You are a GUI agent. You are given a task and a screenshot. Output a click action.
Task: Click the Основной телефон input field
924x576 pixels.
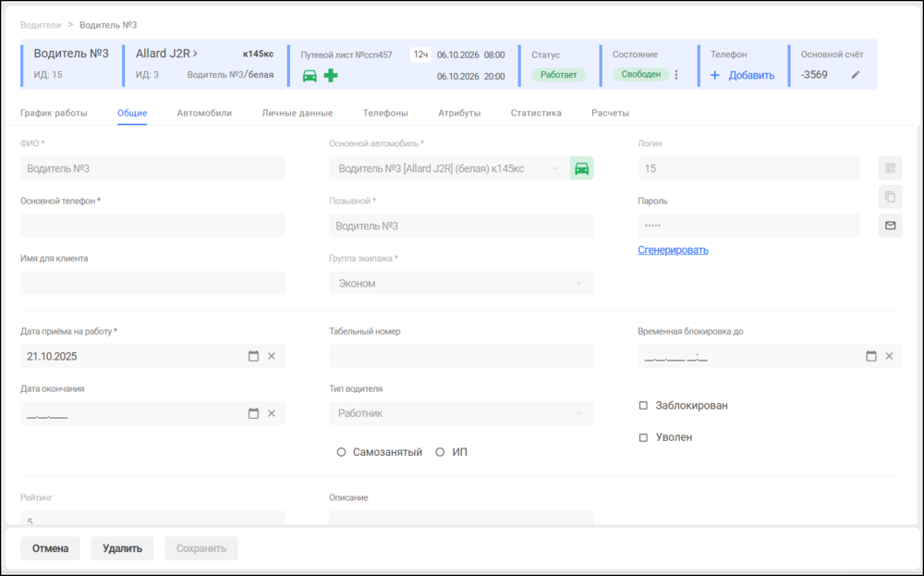coord(152,226)
